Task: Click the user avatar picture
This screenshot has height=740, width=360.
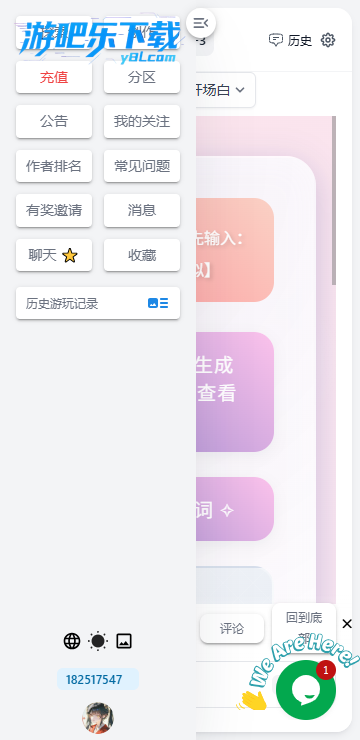Action: [98, 718]
